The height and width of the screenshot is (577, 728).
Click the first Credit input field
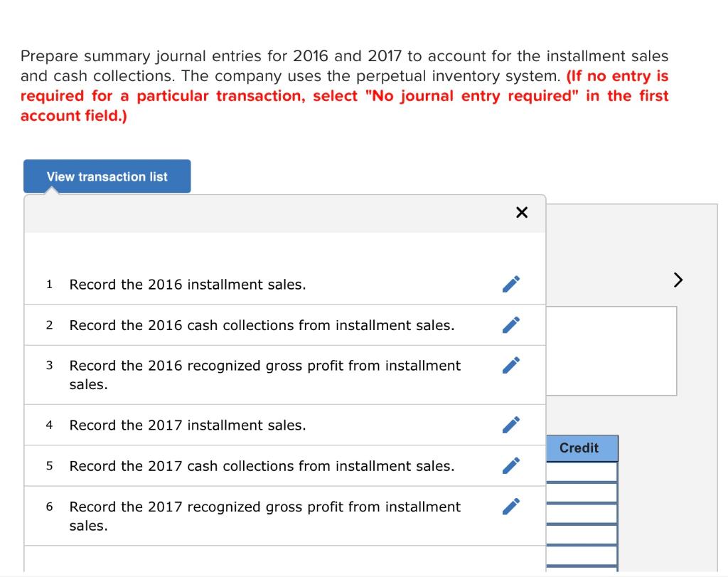click(x=580, y=470)
